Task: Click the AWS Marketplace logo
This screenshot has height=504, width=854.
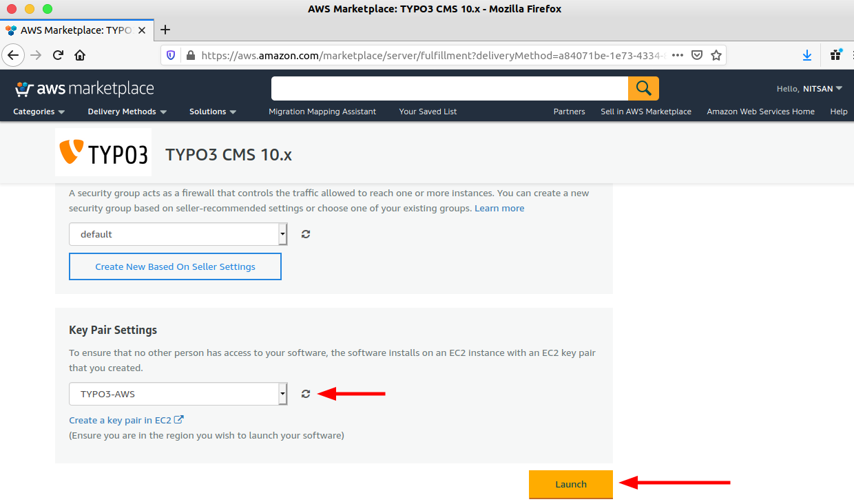Action: 83,88
